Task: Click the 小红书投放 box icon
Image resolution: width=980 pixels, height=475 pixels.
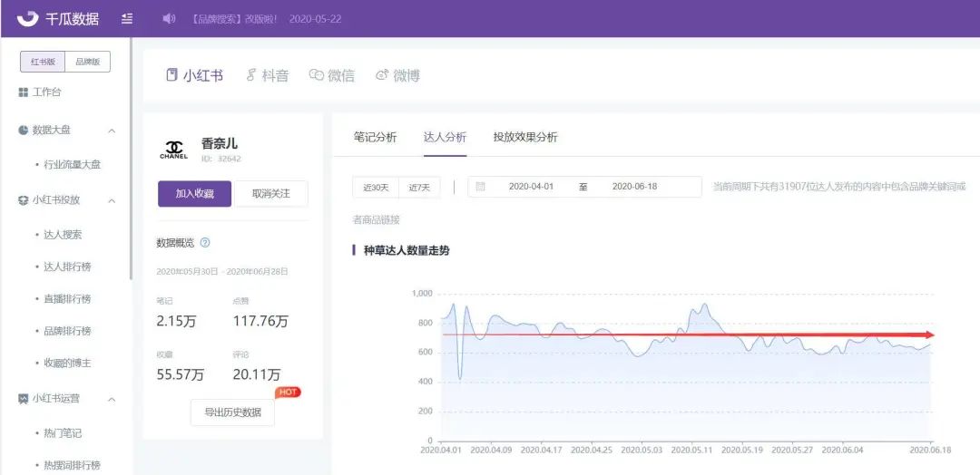Action: (23, 200)
